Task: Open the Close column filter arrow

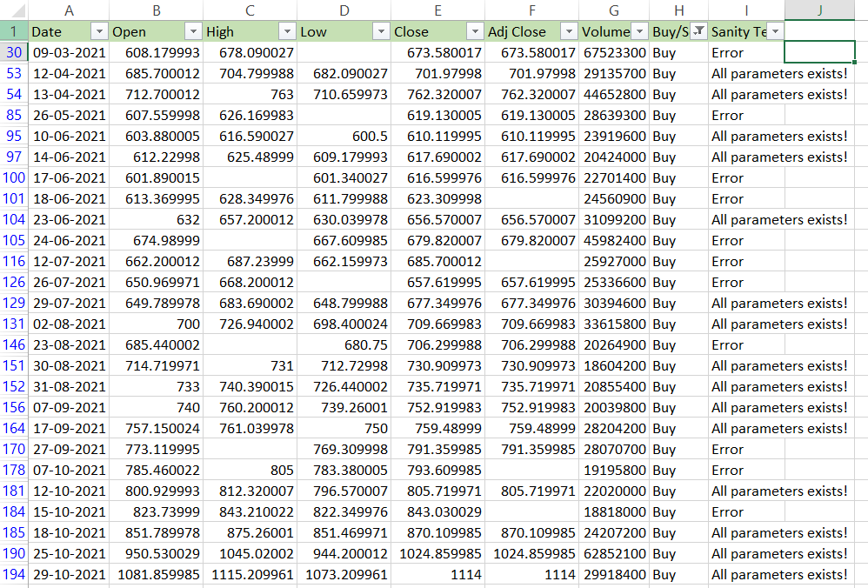Action: 474,31
